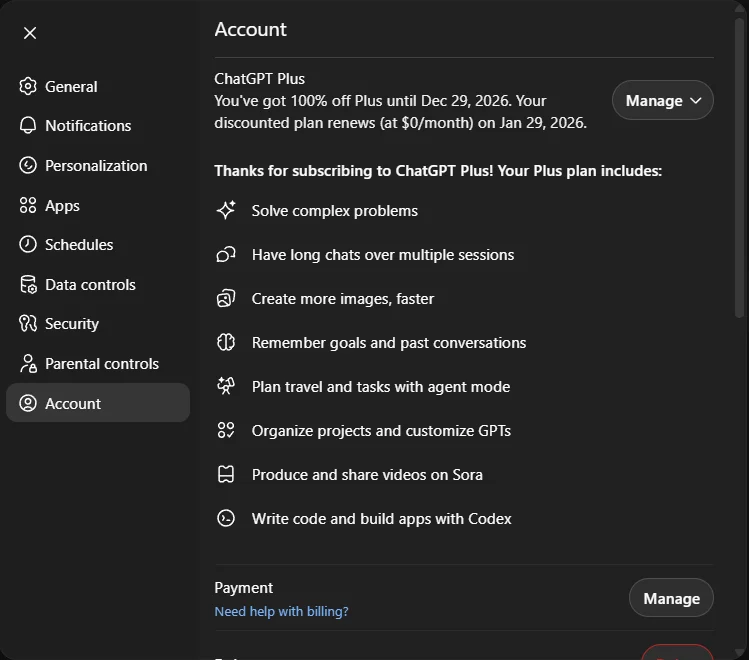Image resolution: width=749 pixels, height=660 pixels.
Task: Click the Schedules clock icon
Action: (x=28, y=245)
